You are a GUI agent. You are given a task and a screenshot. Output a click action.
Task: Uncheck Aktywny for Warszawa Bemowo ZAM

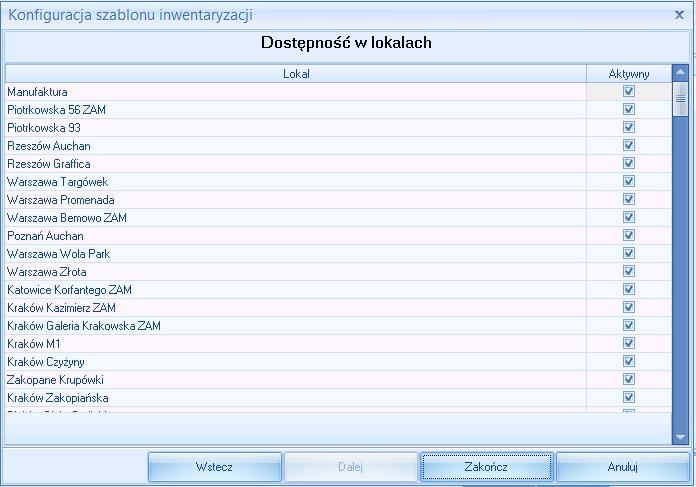click(629, 217)
